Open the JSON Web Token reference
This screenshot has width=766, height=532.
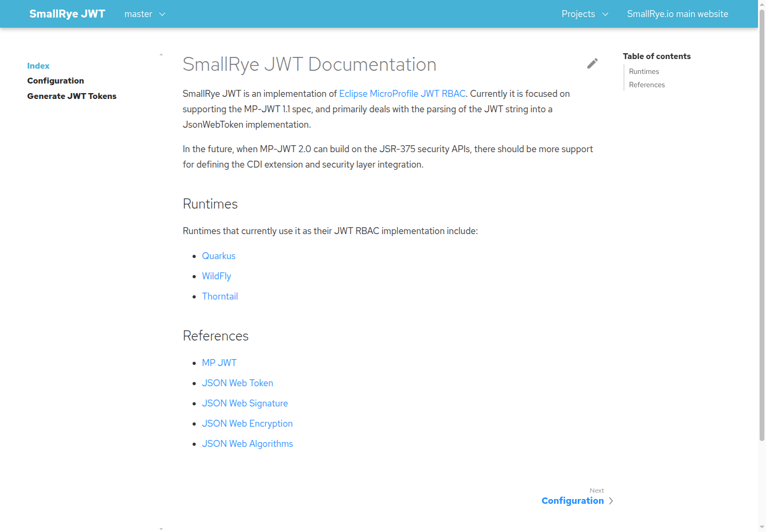(237, 383)
